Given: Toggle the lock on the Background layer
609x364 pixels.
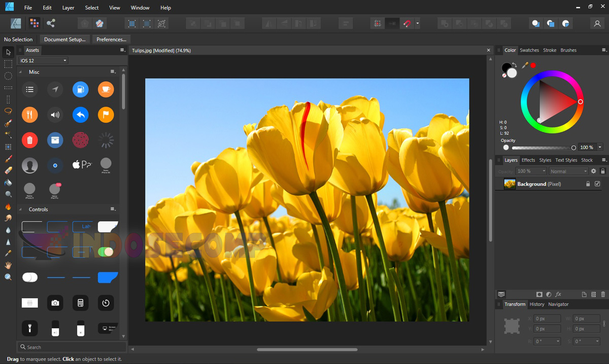Looking at the screenshot, I should point(587,184).
